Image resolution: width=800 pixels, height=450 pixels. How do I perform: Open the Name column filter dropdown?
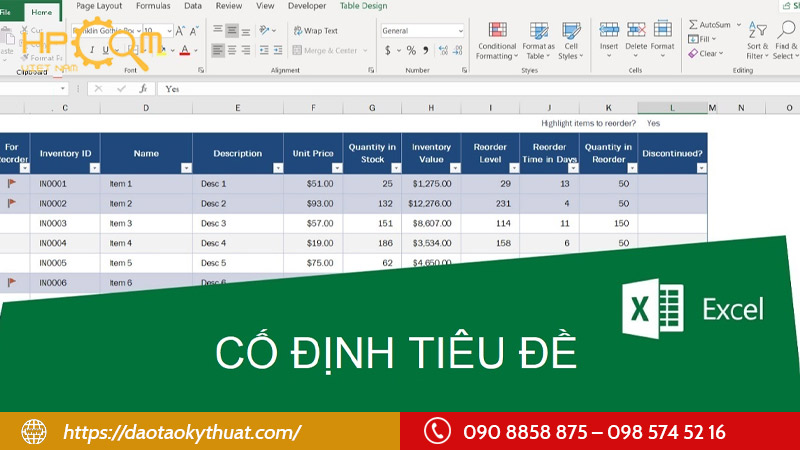[x=186, y=168]
